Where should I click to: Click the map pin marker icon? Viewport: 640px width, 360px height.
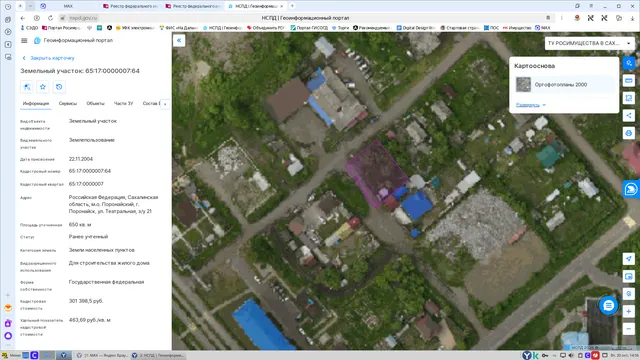coord(629,294)
